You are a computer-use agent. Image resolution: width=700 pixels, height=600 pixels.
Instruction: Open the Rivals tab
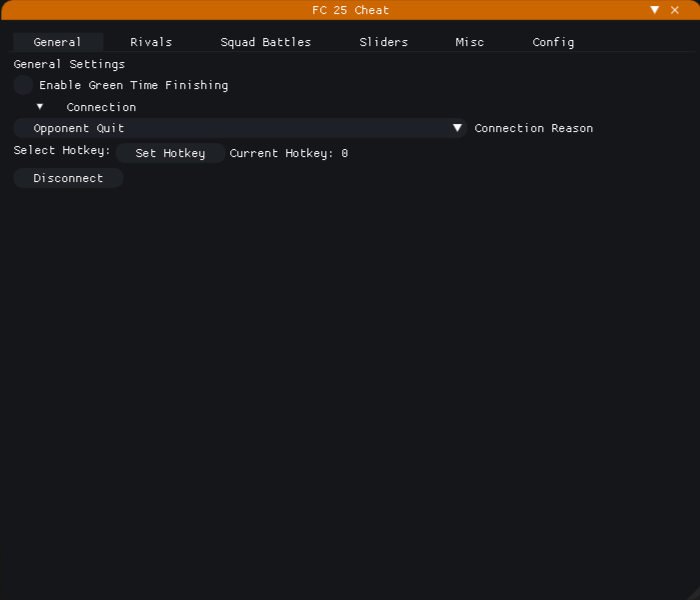pos(151,42)
